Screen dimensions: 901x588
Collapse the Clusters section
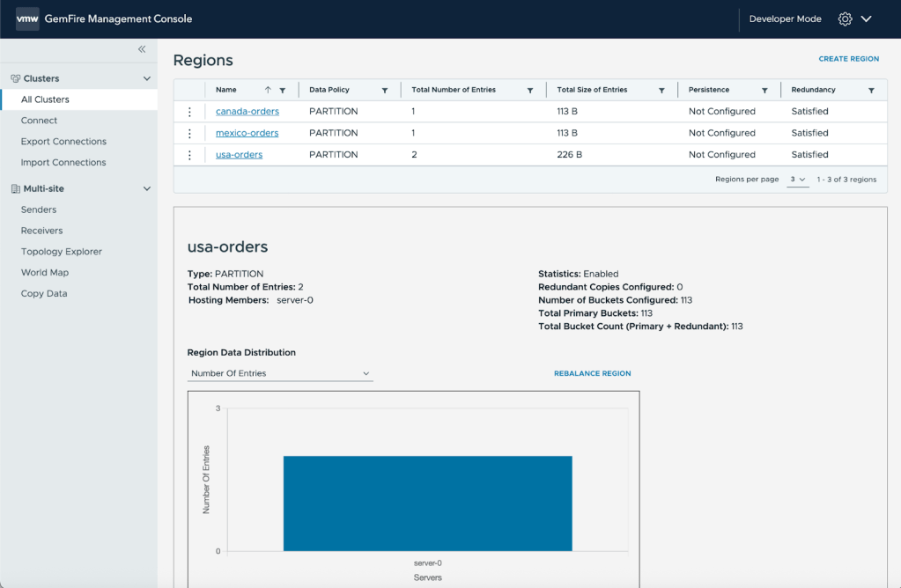[x=147, y=78]
